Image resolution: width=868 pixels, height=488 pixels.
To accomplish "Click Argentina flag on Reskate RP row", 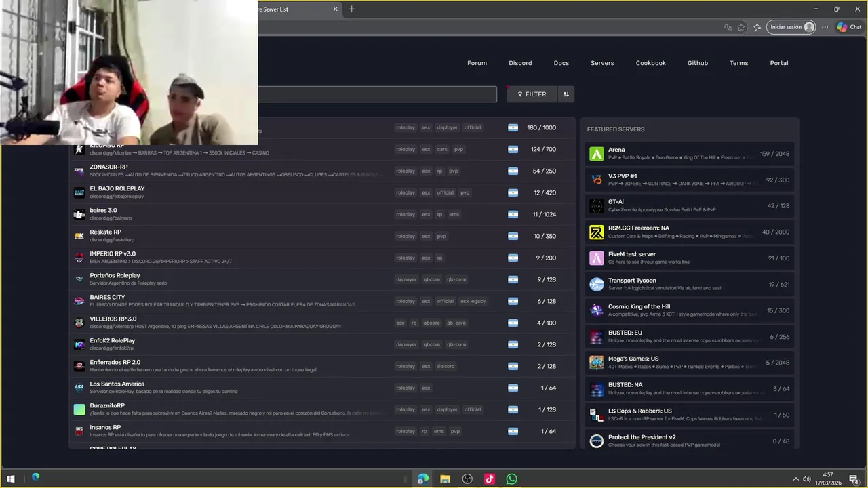I will (x=513, y=236).
